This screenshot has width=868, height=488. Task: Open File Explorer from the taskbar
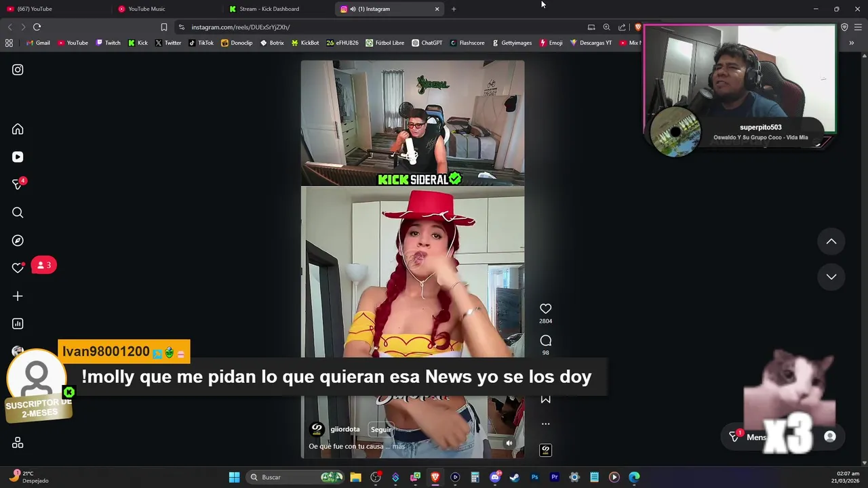click(355, 477)
